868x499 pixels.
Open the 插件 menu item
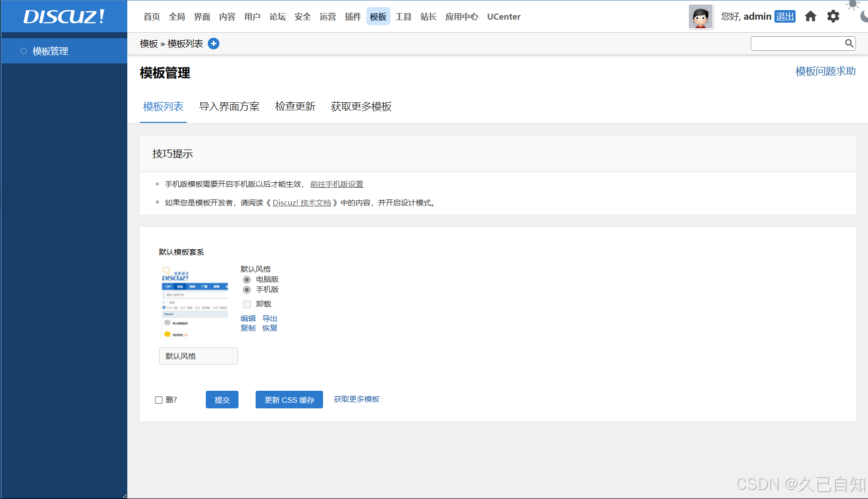click(353, 16)
